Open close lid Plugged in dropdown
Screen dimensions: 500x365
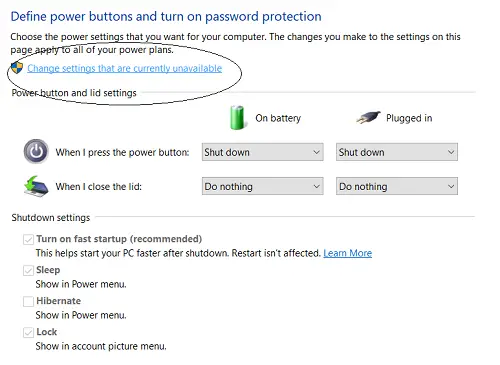(x=397, y=186)
